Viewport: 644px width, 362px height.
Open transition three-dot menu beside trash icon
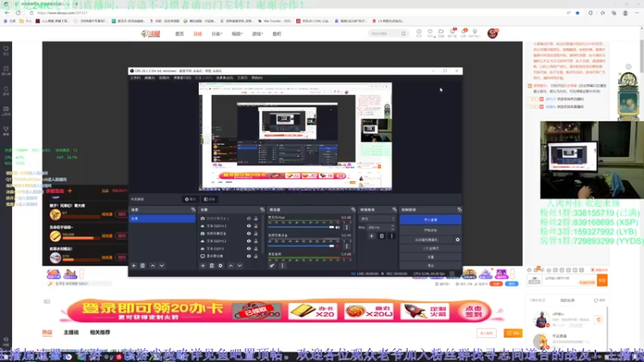coord(391,236)
